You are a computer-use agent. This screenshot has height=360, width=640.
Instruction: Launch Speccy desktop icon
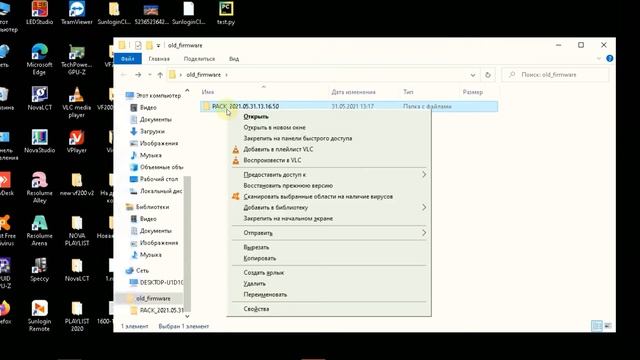(39, 270)
